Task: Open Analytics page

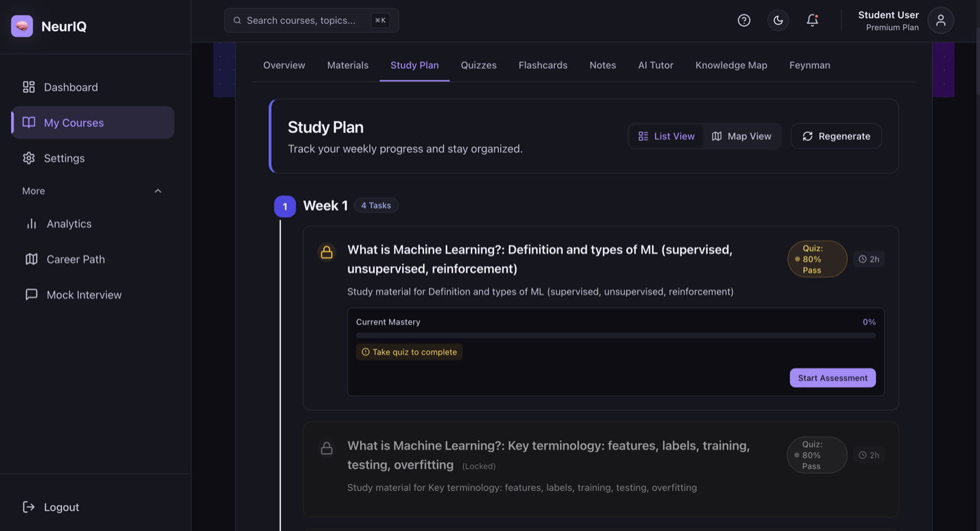Action: (x=93, y=223)
